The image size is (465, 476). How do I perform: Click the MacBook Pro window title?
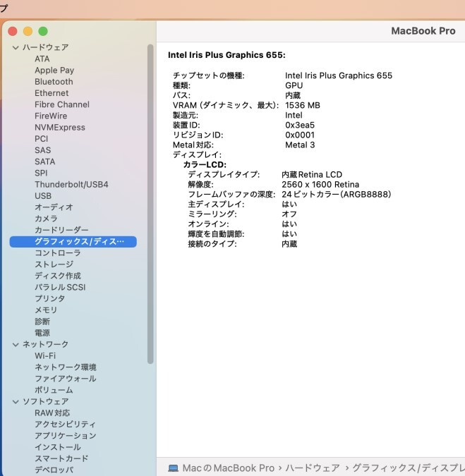pos(423,31)
